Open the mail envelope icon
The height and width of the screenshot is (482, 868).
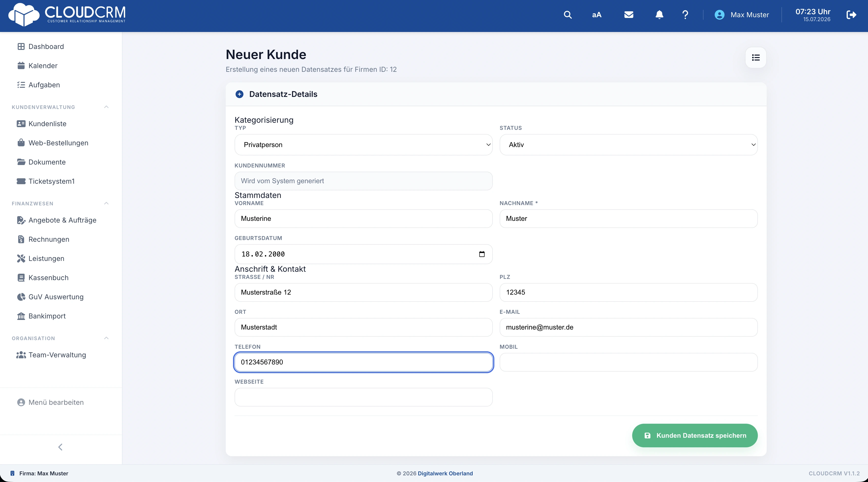click(629, 15)
